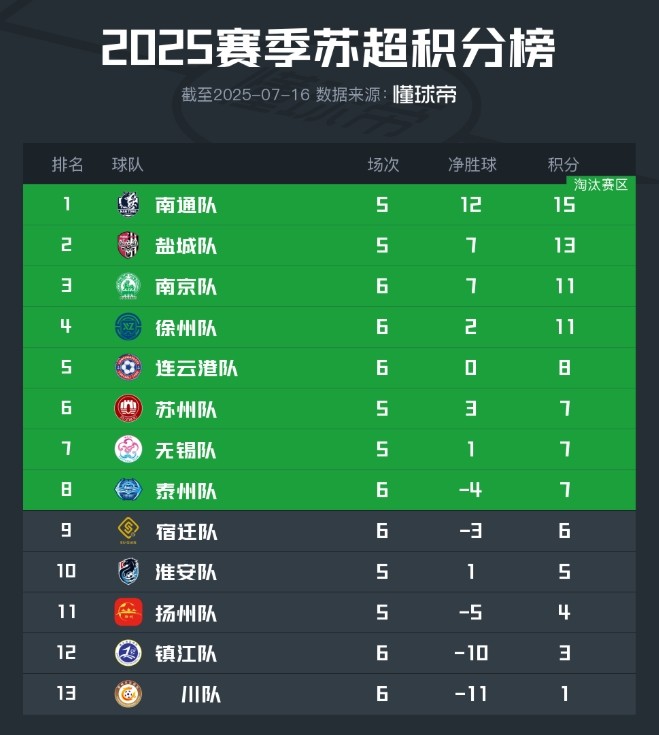Screen dimensions: 659x735
Task: Select the 南京队 green crest icon
Action: pos(129,287)
